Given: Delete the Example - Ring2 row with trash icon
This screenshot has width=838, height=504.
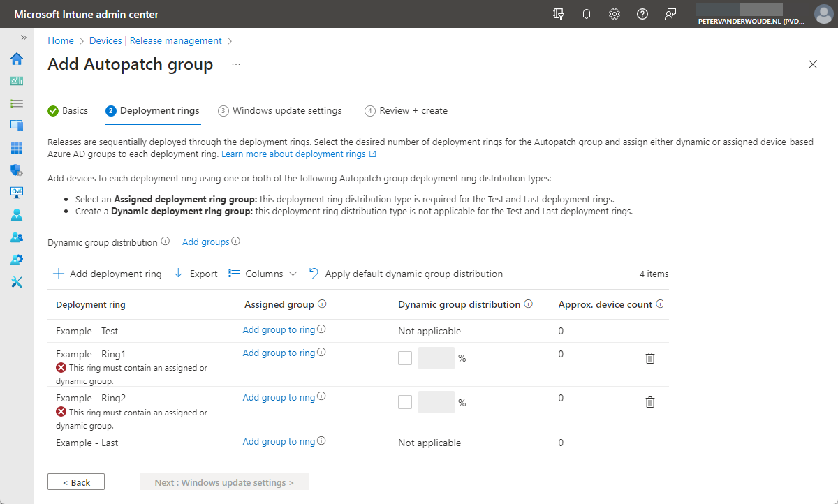Looking at the screenshot, I should [649, 401].
